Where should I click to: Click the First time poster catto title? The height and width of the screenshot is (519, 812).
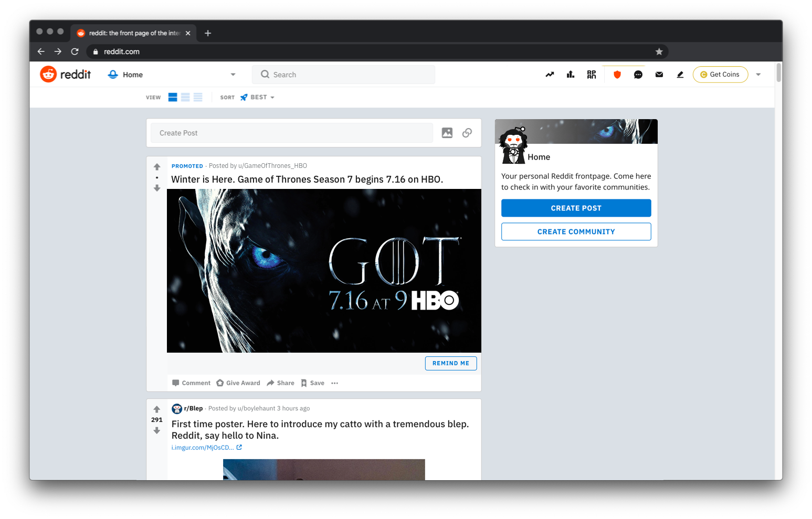320,430
